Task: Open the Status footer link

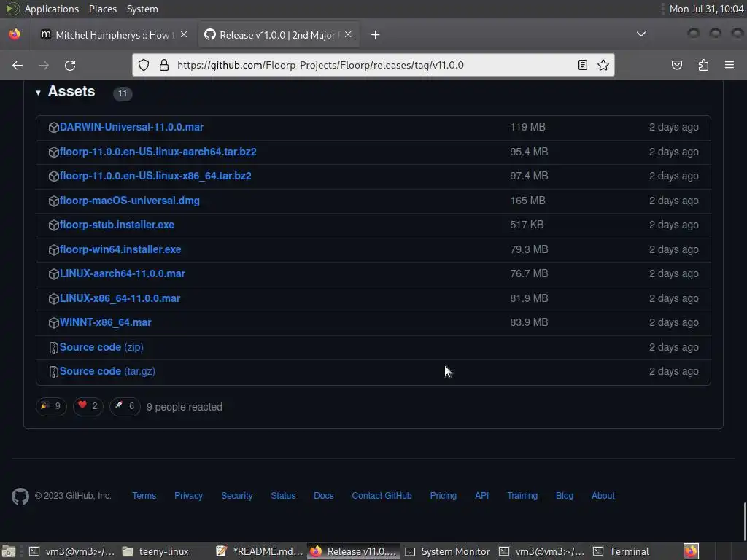Action: (283, 496)
